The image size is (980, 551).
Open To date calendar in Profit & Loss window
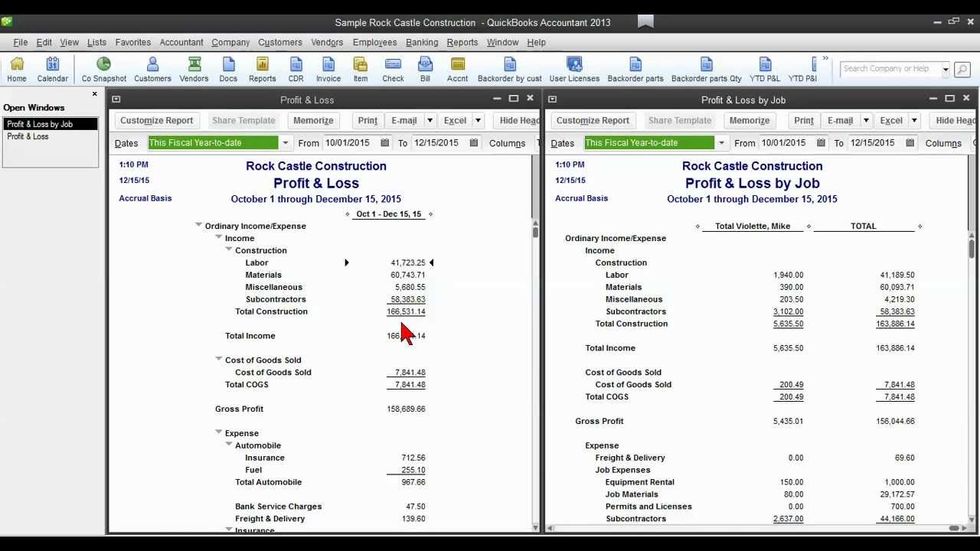click(x=474, y=142)
